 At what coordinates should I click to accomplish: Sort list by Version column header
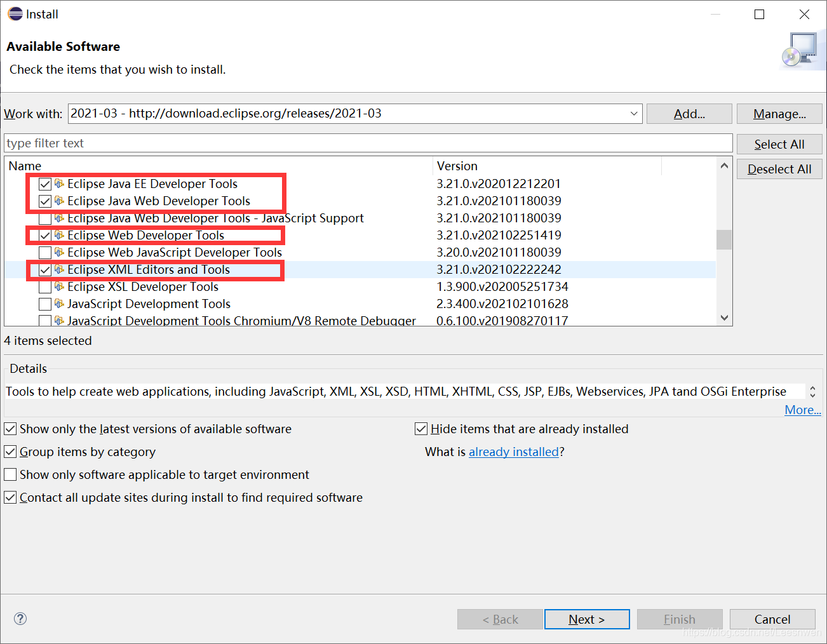coord(457,166)
